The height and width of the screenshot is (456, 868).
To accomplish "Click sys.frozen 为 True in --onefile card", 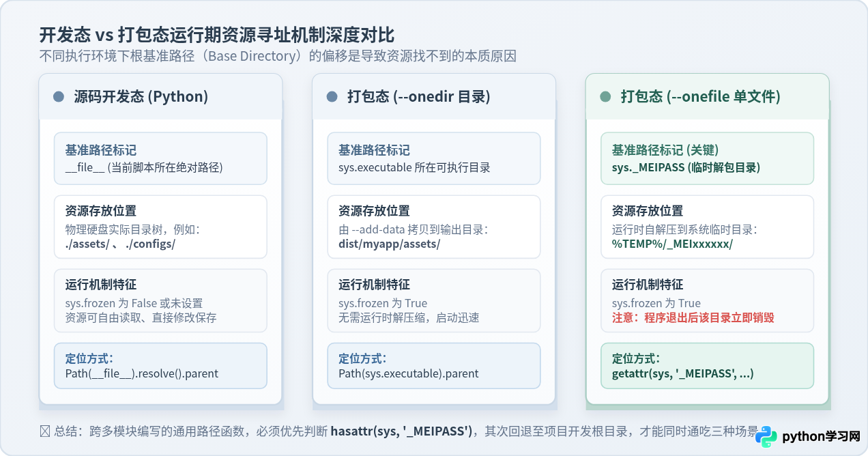I will (656, 303).
